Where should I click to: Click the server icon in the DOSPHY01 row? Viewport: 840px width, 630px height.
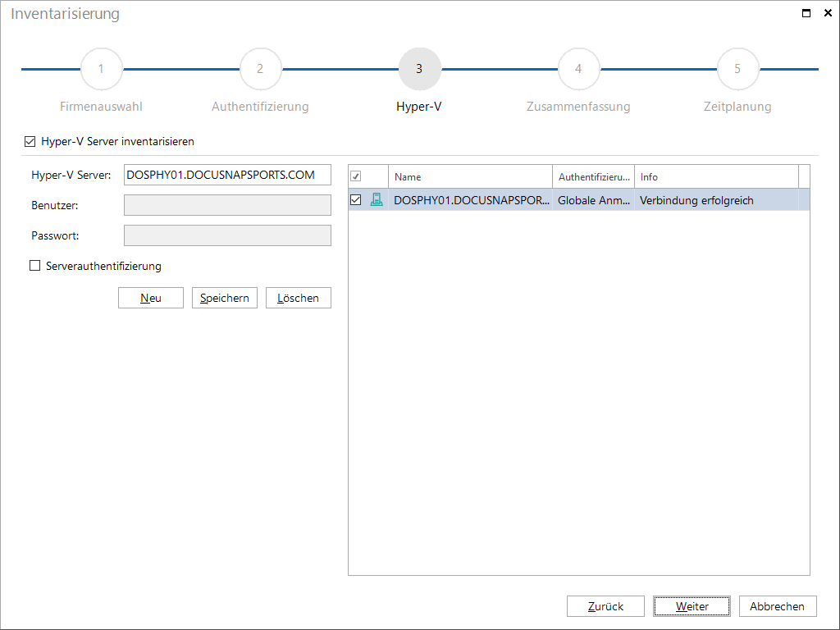point(377,200)
